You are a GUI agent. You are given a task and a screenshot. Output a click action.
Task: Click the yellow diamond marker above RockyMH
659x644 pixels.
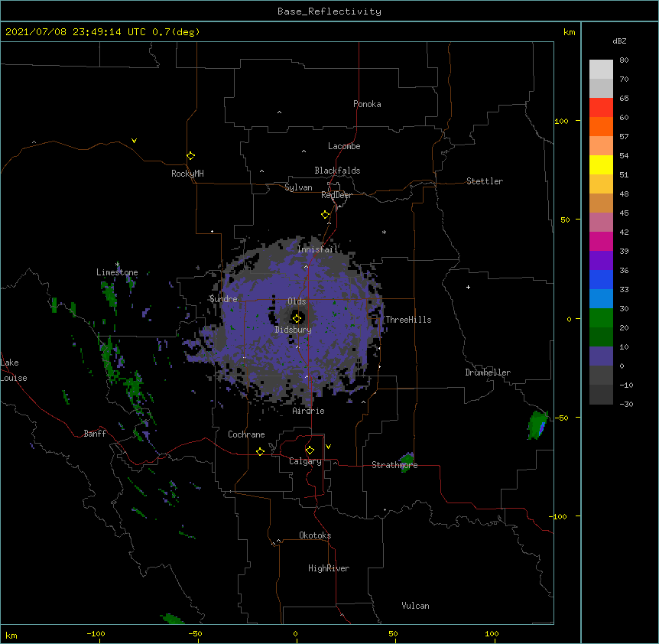190,156
